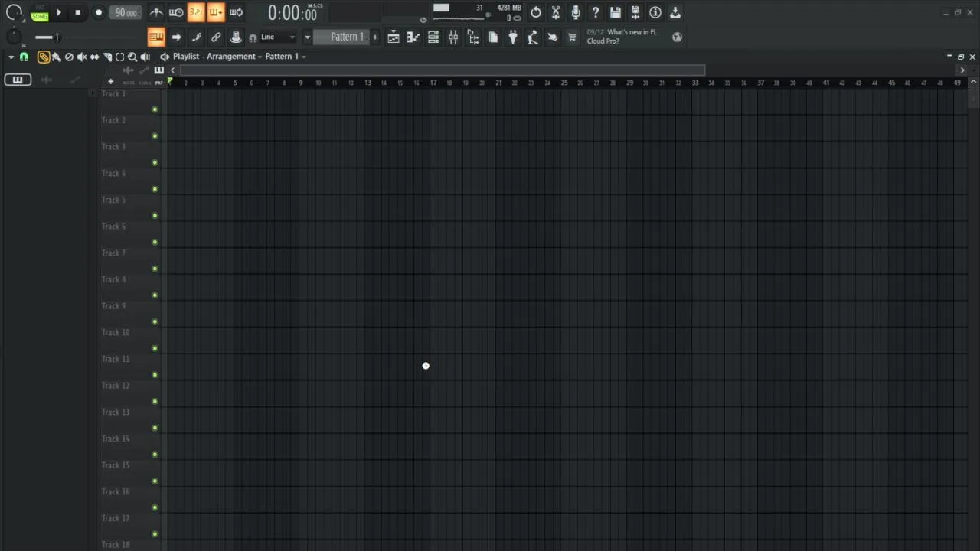
Task: Jump to bar 17 on the timeline
Action: click(x=433, y=82)
